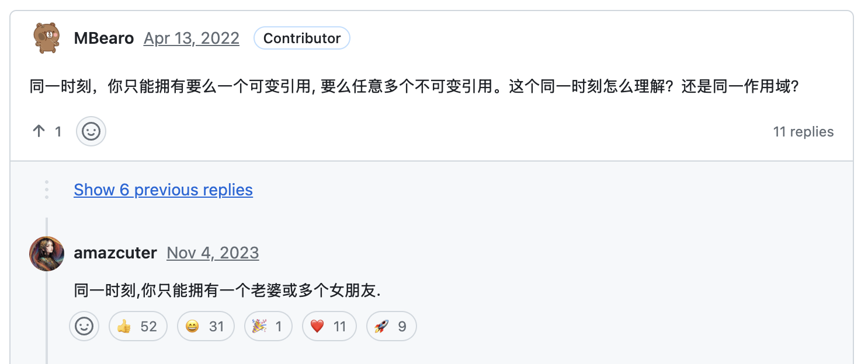Click the Contributor badge next to MBearo
The height and width of the screenshot is (364, 868).
(x=301, y=38)
